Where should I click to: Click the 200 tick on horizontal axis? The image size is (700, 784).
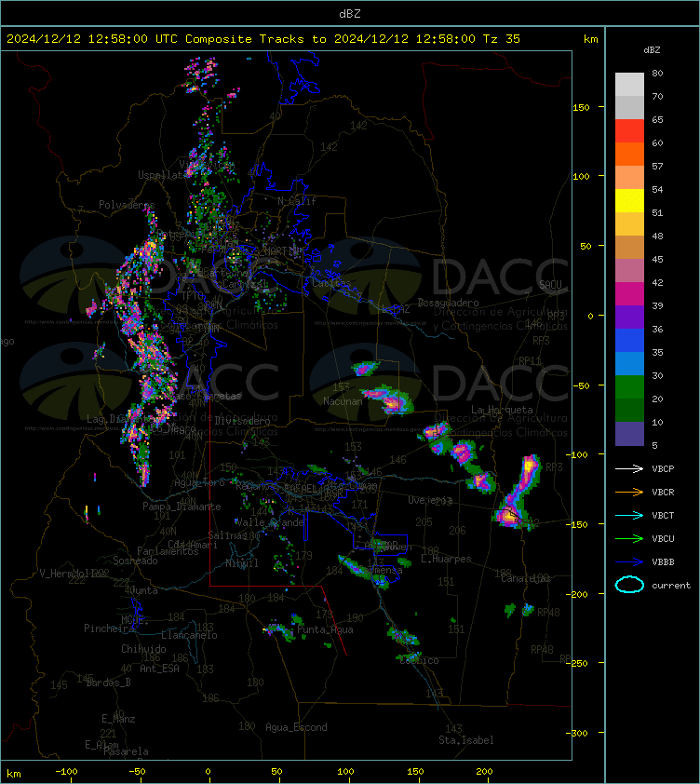coord(484,772)
